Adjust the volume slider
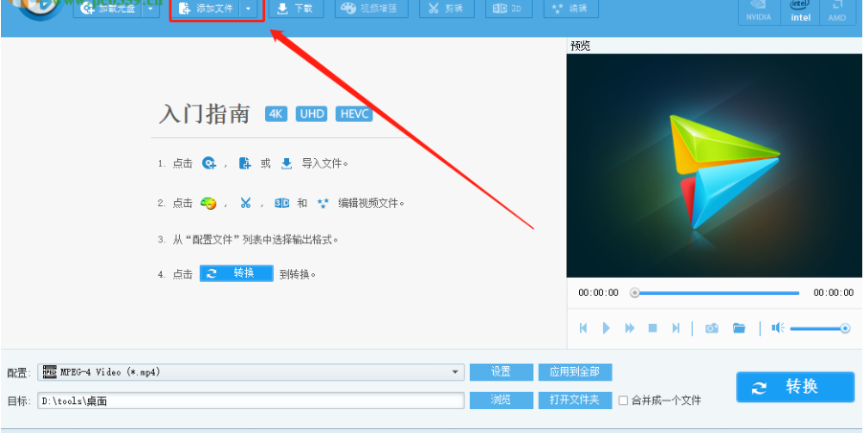This screenshot has width=868, height=433. [820, 329]
